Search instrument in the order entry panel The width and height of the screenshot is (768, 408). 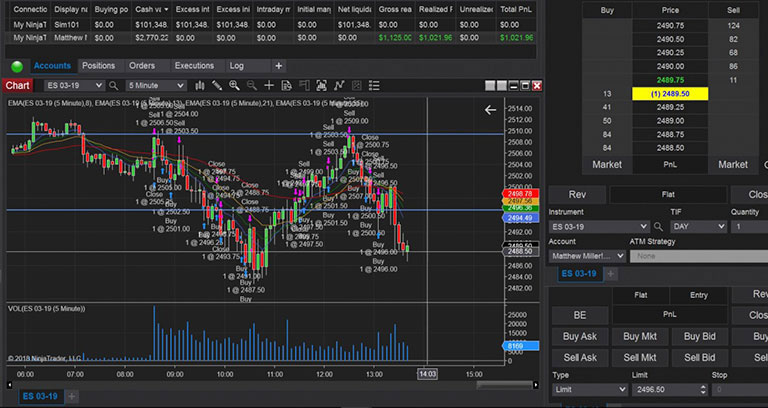pos(658,227)
